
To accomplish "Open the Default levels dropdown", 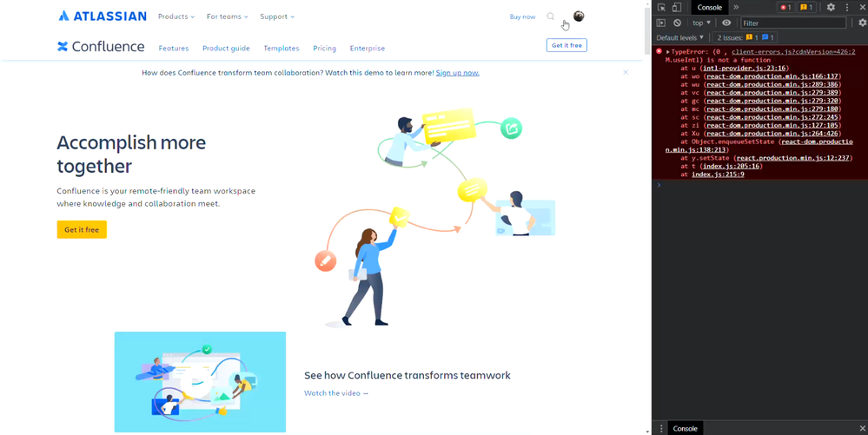I will [679, 37].
